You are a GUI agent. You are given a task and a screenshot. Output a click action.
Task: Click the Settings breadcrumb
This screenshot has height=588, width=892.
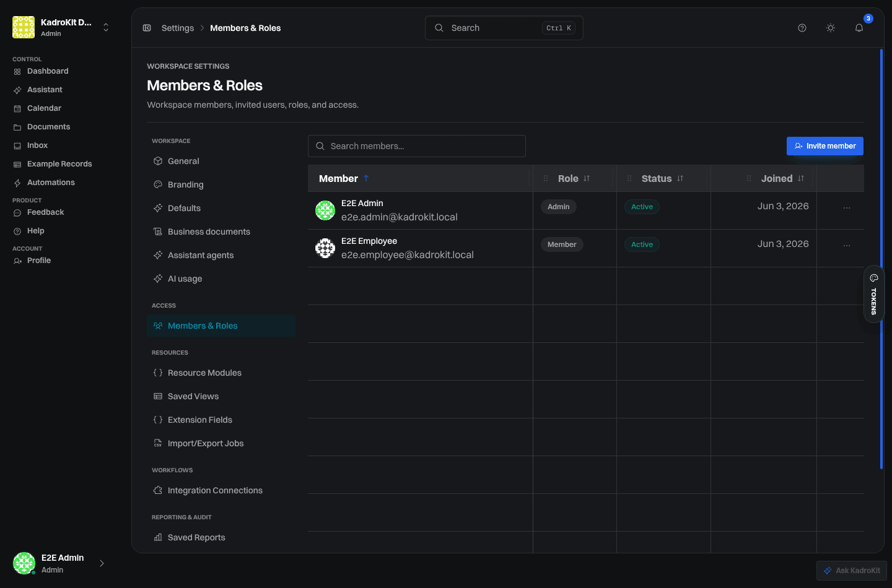click(x=178, y=28)
